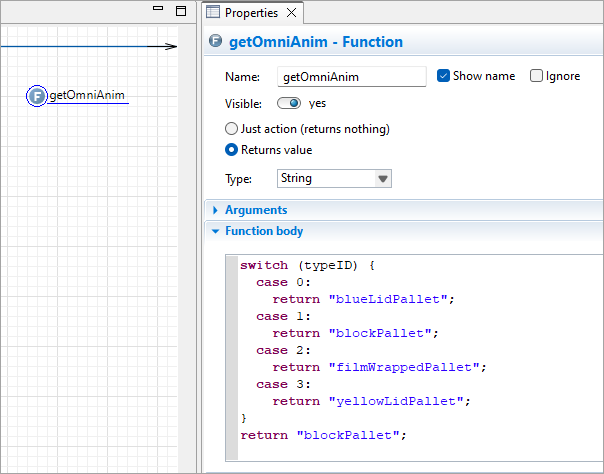Switch to the Properties tab
The image size is (604, 474).
click(x=252, y=13)
